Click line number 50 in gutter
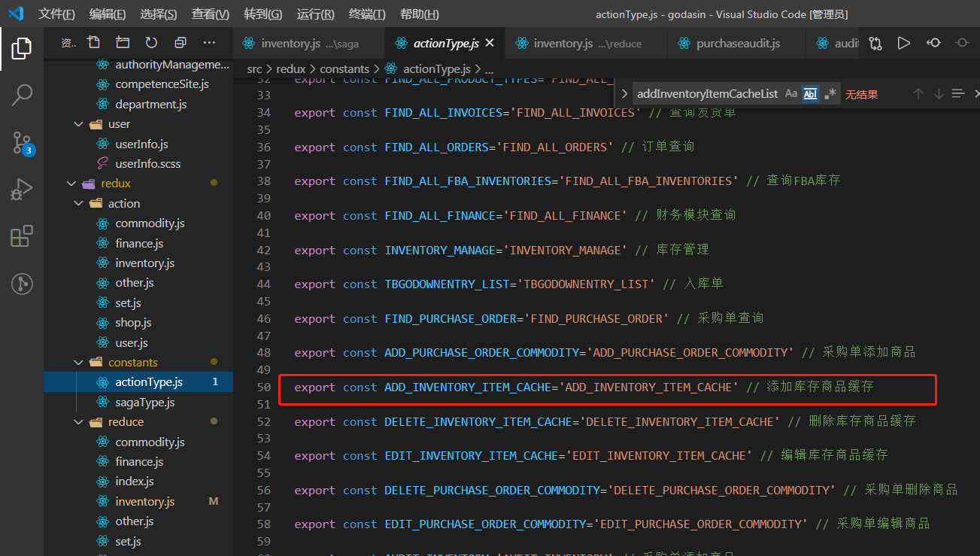 point(263,387)
